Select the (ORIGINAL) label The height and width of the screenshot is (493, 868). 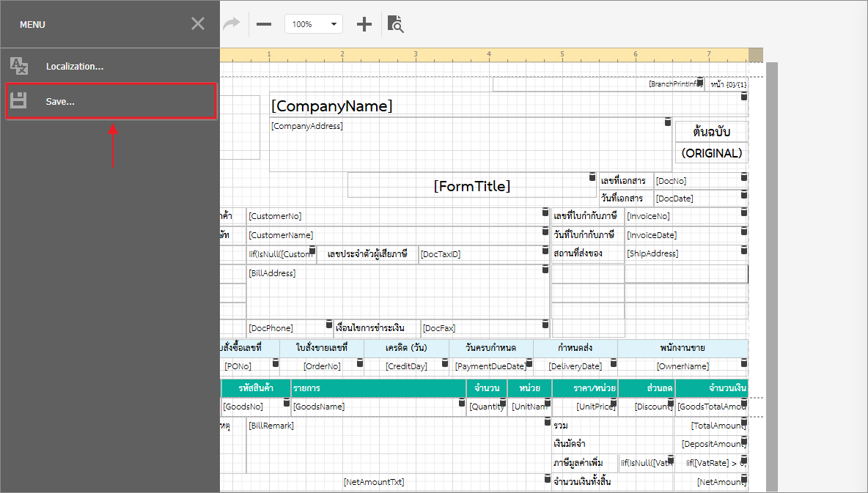[x=711, y=153]
